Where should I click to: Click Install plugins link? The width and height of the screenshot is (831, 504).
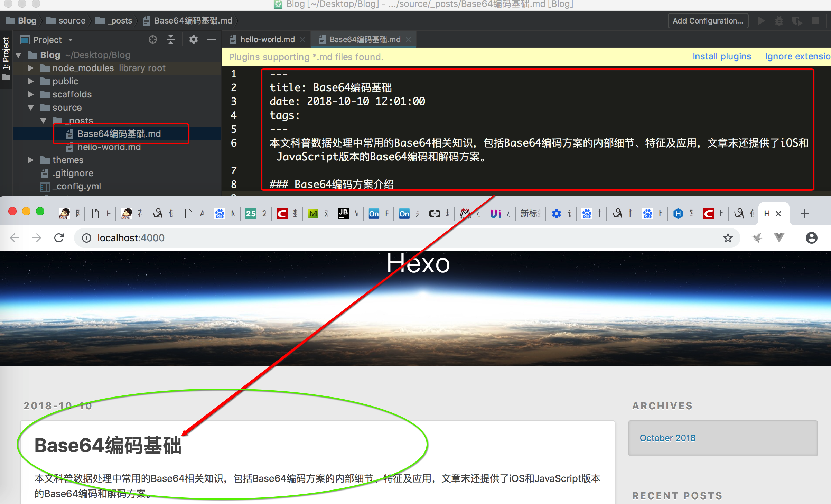click(x=722, y=57)
